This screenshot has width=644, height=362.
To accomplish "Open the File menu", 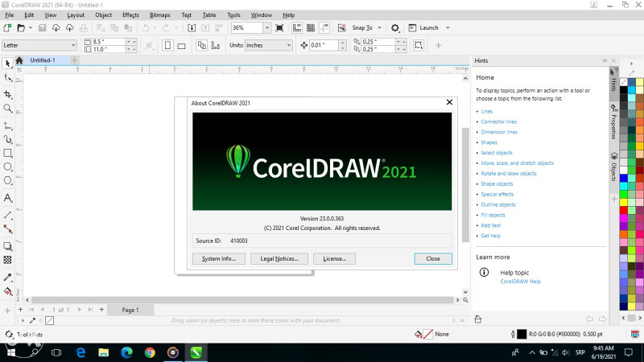I will coord(10,14).
